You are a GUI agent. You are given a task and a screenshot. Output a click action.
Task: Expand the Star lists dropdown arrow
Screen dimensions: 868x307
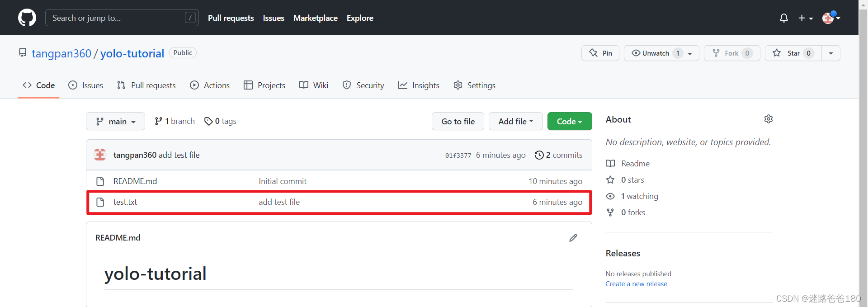831,53
